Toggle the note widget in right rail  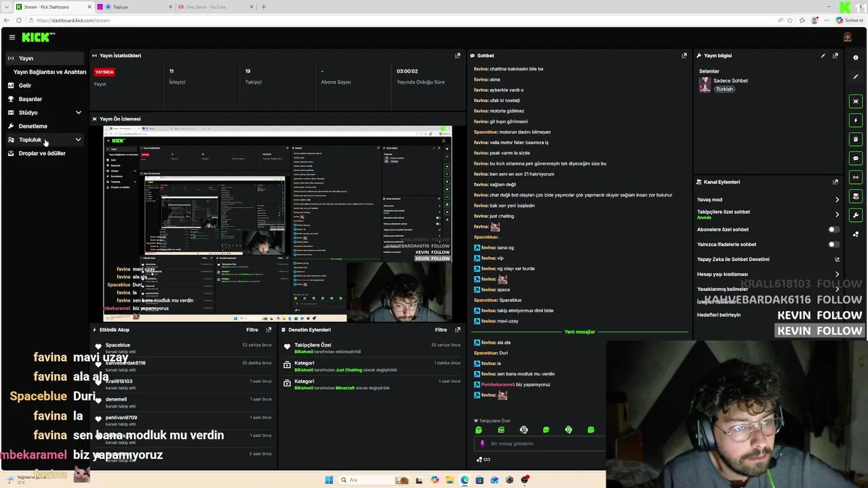pos(856,139)
